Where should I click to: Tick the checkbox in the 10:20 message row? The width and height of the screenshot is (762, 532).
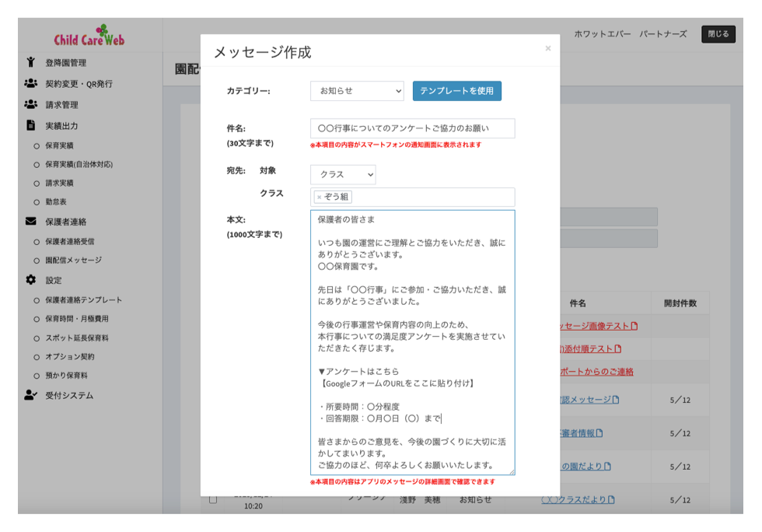coord(213,499)
